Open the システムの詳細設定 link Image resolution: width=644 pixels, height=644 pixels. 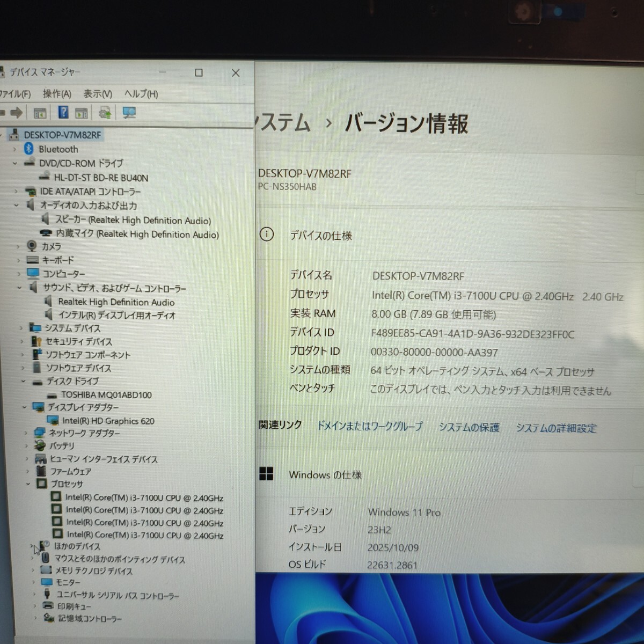click(x=556, y=428)
